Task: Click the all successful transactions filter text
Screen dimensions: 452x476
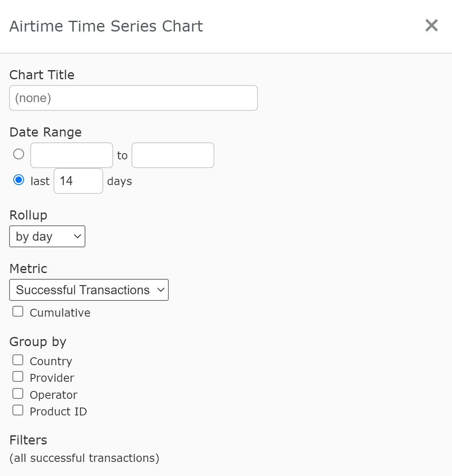Action: 84,458
